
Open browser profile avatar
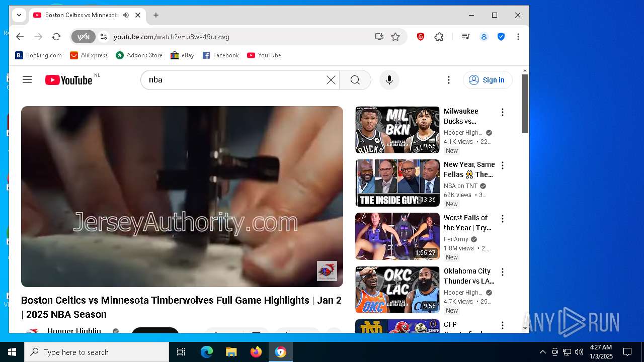[484, 37]
